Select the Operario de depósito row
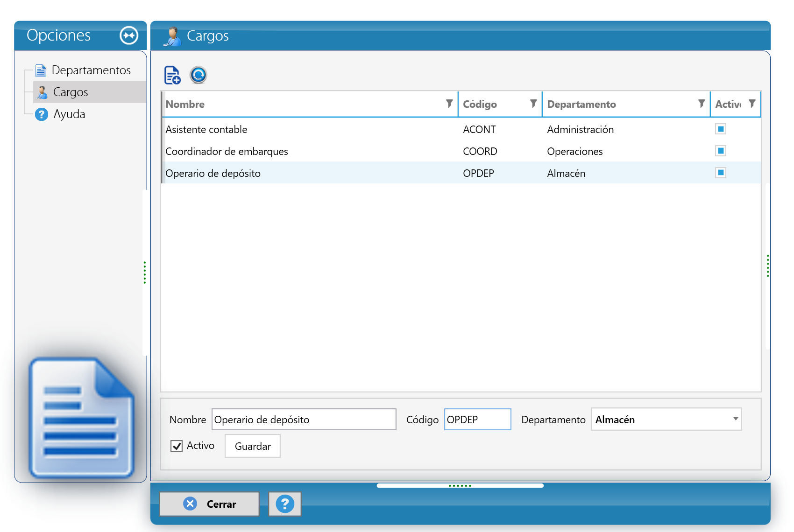The width and height of the screenshot is (794, 532). (x=461, y=173)
